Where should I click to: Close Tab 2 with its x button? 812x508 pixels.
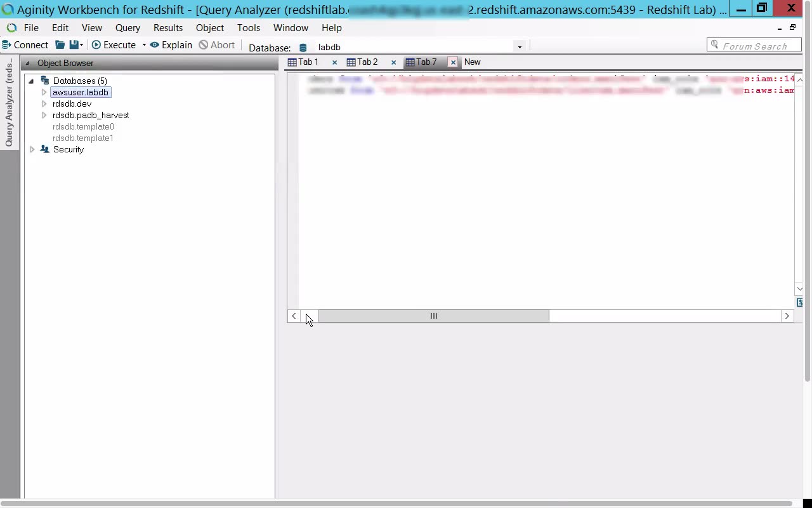click(394, 62)
